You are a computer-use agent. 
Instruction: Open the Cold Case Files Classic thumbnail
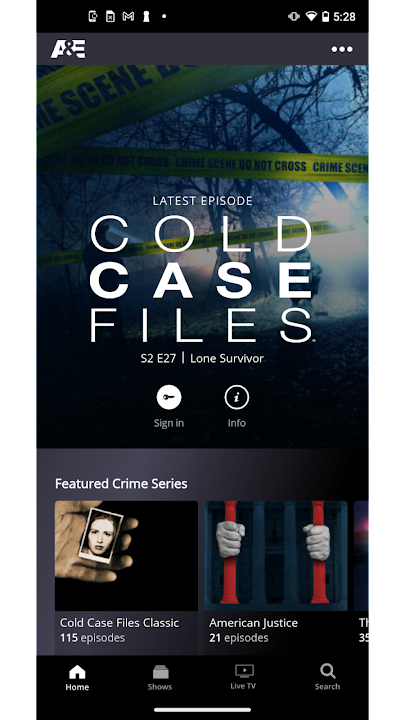point(126,556)
